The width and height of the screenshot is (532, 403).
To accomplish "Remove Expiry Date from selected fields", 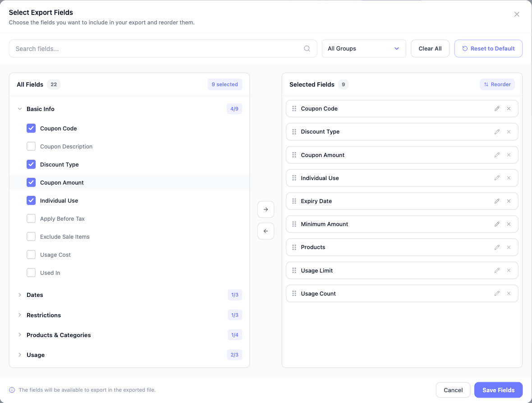I will 509,201.
